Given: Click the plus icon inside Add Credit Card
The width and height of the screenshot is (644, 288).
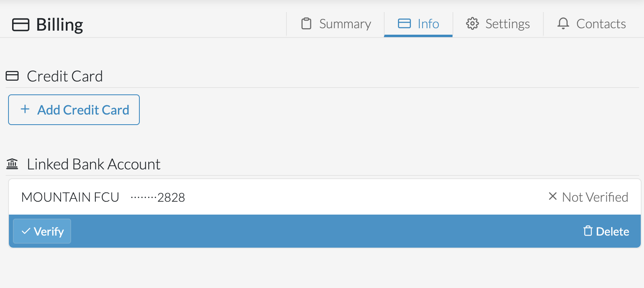Looking at the screenshot, I should 25,109.
